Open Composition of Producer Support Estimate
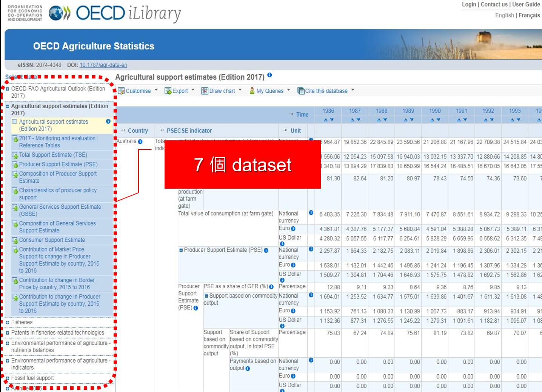This screenshot has width=542, height=392. point(58,177)
